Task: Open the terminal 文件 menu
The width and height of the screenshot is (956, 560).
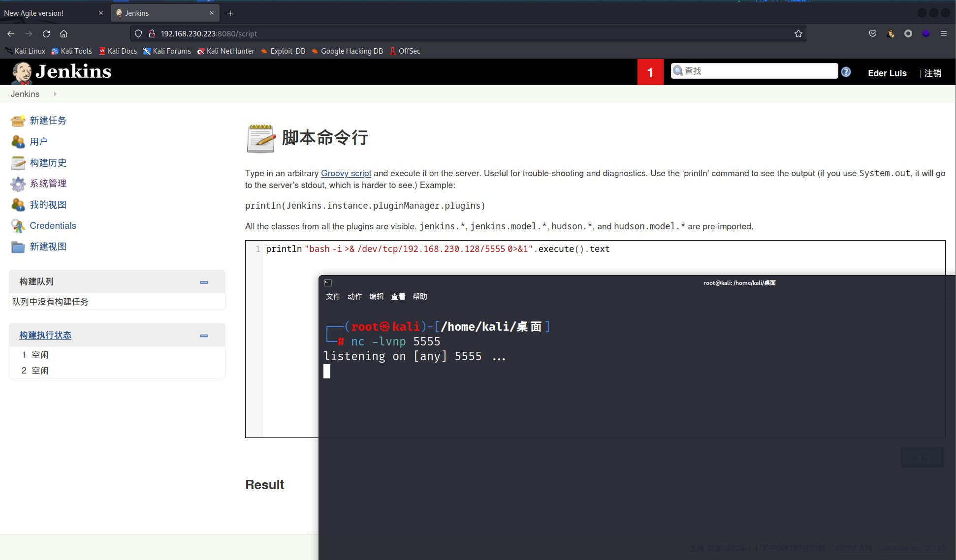Action: tap(333, 297)
